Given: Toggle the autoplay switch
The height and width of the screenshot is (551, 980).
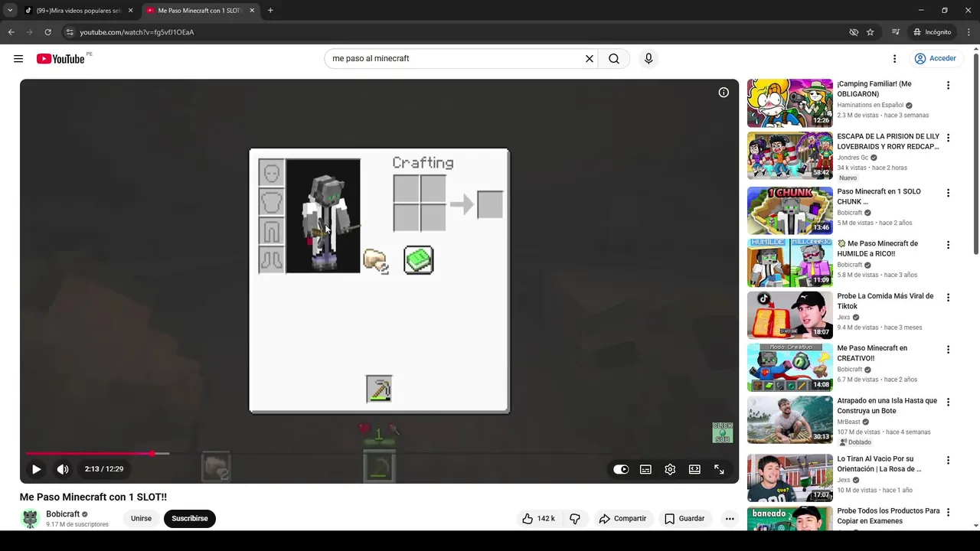Looking at the screenshot, I should pyautogui.click(x=621, y=470).
